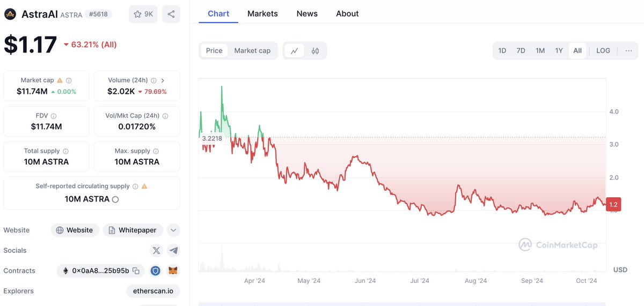Click the $1.17 price value

click(x=30, y=44)
